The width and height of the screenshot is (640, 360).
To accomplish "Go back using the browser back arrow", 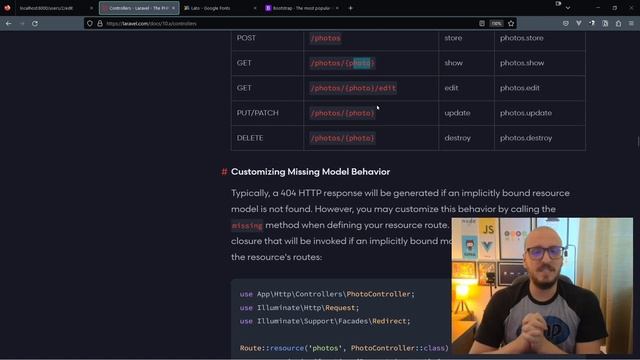I will click(9, 24).
